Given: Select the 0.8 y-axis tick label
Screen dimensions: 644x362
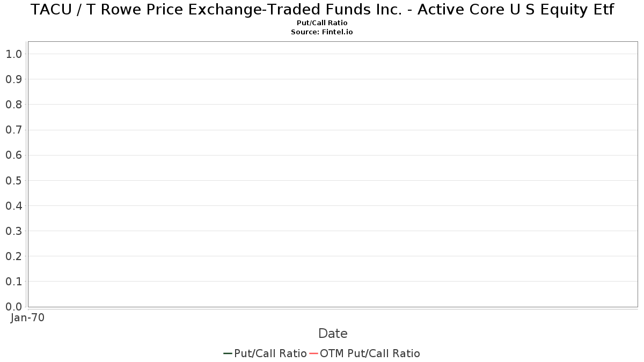Looking at the screenshot, I should [13, 105].
